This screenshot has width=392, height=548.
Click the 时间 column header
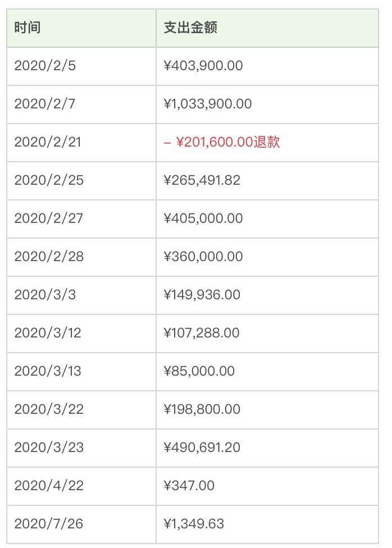28,28
